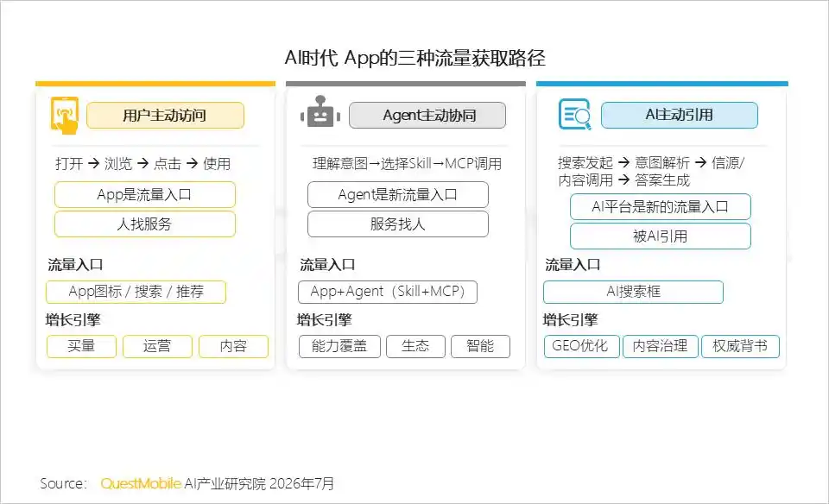Image resolution: width=829 pixels, height=504 pixels.
Task: Click the App是流量入口 box
Action: click(x=145, y=194)
